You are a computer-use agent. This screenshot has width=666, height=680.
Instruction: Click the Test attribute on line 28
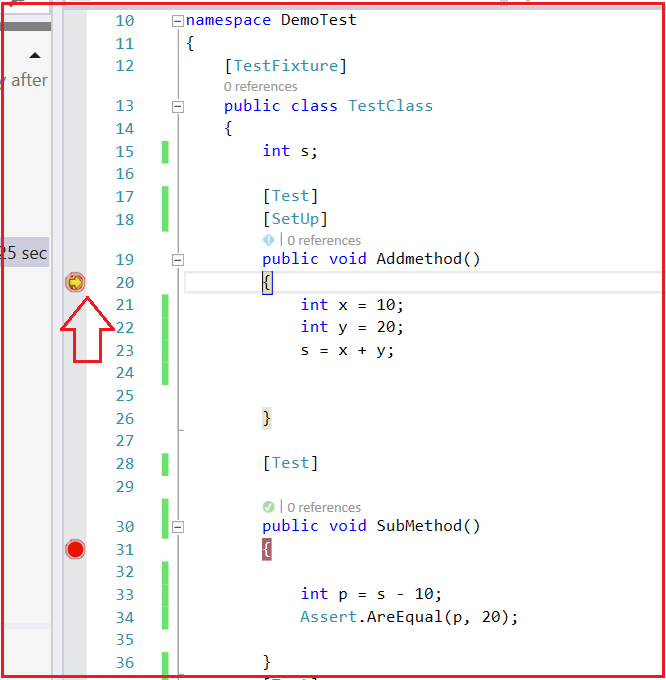click(291, 463)
